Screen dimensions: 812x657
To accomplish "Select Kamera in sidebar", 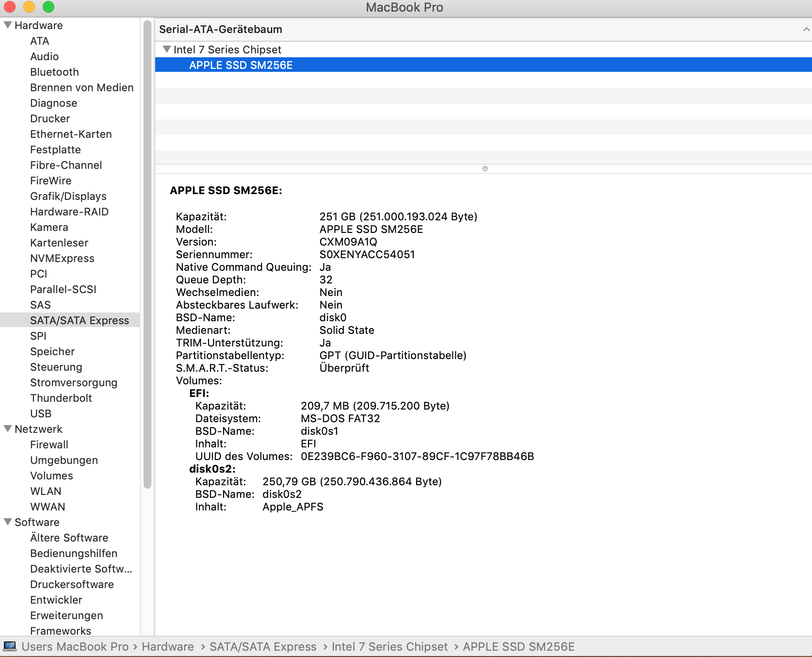I will coord(49,228).
